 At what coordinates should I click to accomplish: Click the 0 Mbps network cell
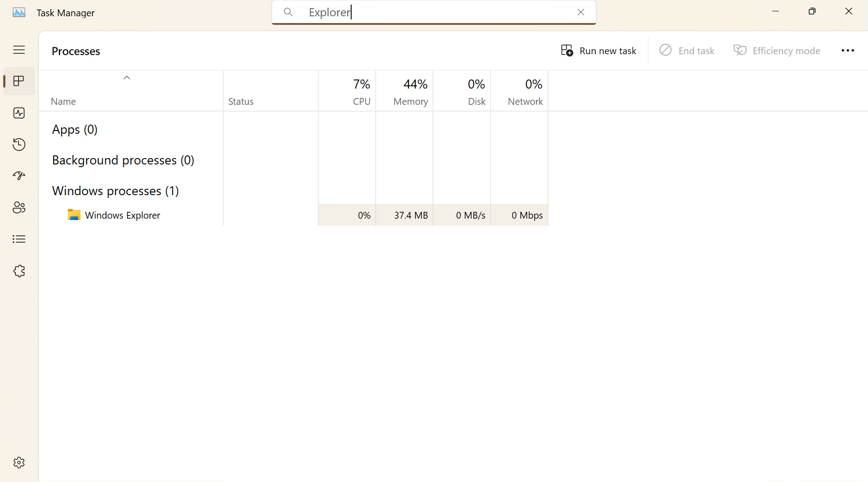519,215
